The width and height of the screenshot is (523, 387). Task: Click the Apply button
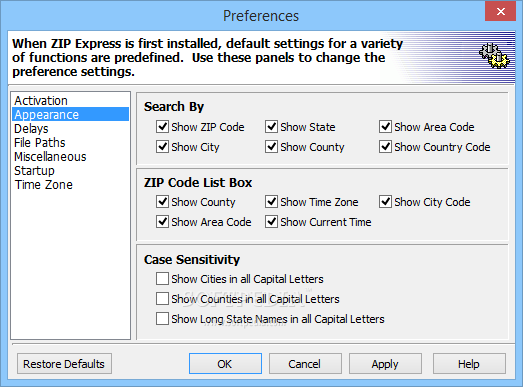(385, 364)
